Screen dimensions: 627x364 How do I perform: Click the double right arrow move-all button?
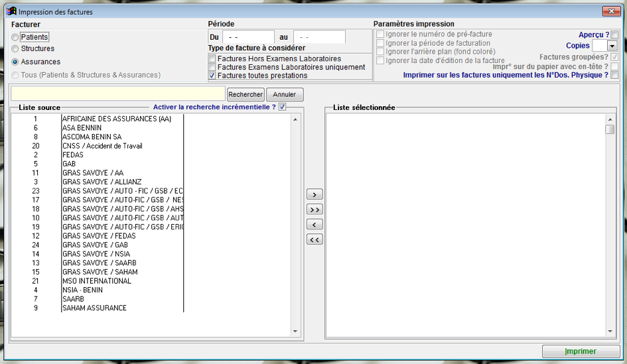pyautogui.click(x=314, y=210)
